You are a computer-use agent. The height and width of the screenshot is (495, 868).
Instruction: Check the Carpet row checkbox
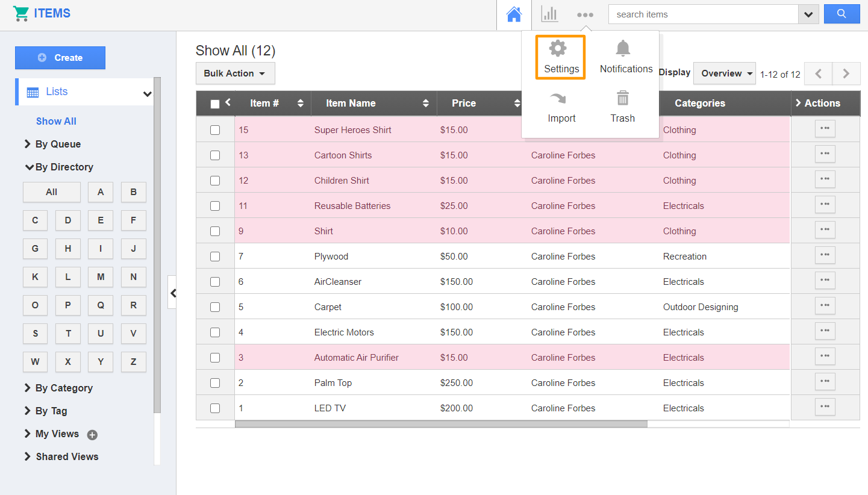[x=215, y=307]
